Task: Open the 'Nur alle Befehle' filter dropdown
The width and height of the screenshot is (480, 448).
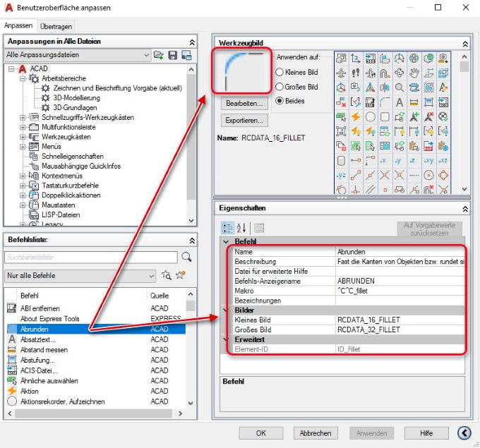Action: tap(151, 275)
